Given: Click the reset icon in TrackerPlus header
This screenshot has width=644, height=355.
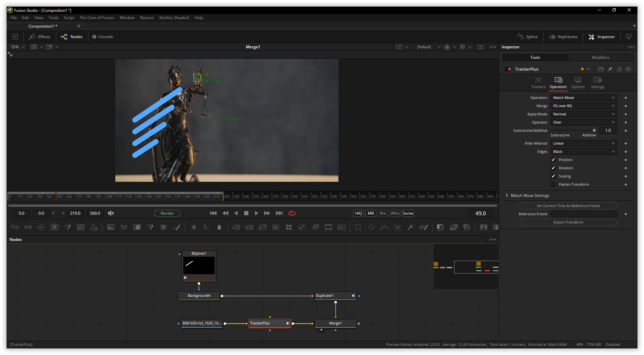Looking at the screenshot, I should tap(628, 69).
